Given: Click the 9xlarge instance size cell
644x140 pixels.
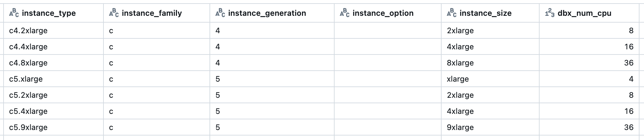Looking at the screenshot, I should (x=460, y=127).
